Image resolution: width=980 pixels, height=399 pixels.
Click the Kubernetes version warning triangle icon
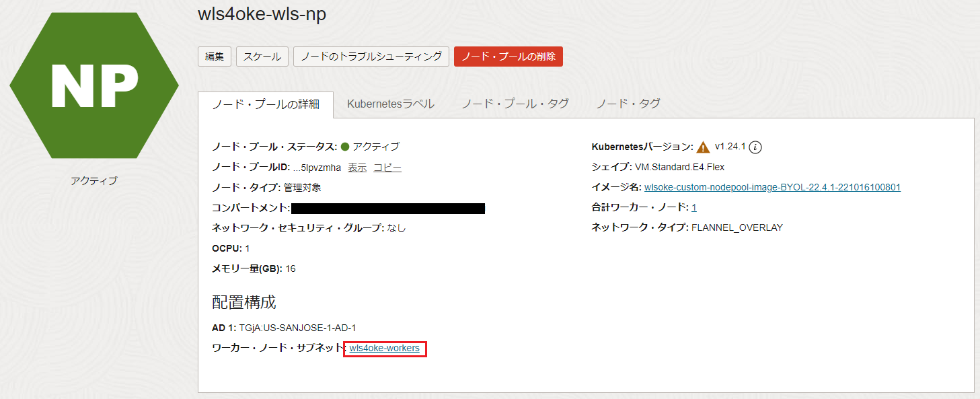pyautogui.click(x=704, y=147)
